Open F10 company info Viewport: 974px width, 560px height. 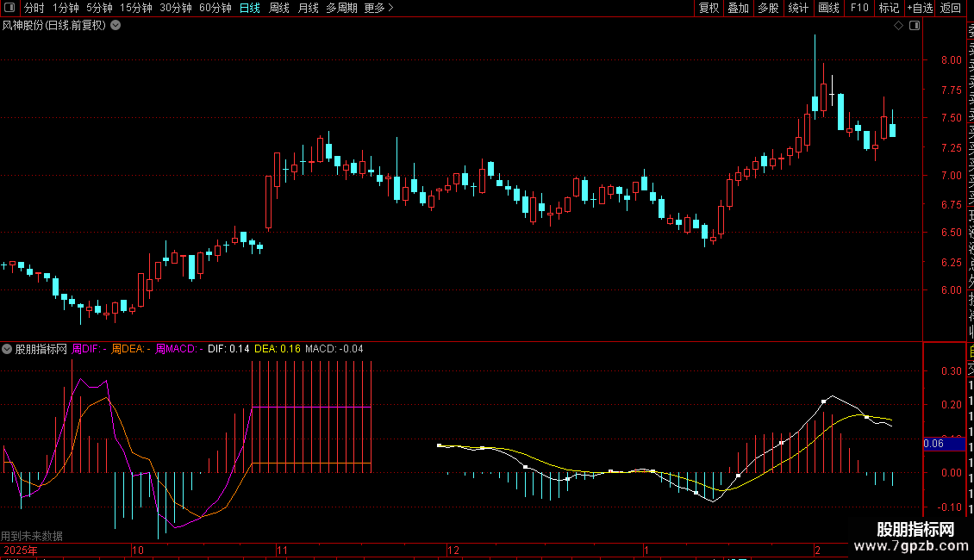[859, 8]
